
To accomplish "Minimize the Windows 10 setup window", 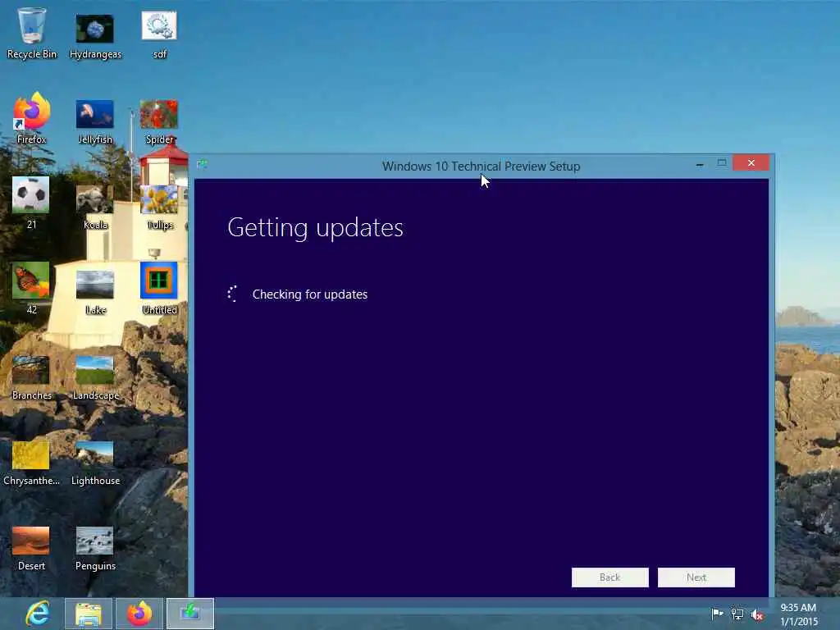I will coord(700,164).
